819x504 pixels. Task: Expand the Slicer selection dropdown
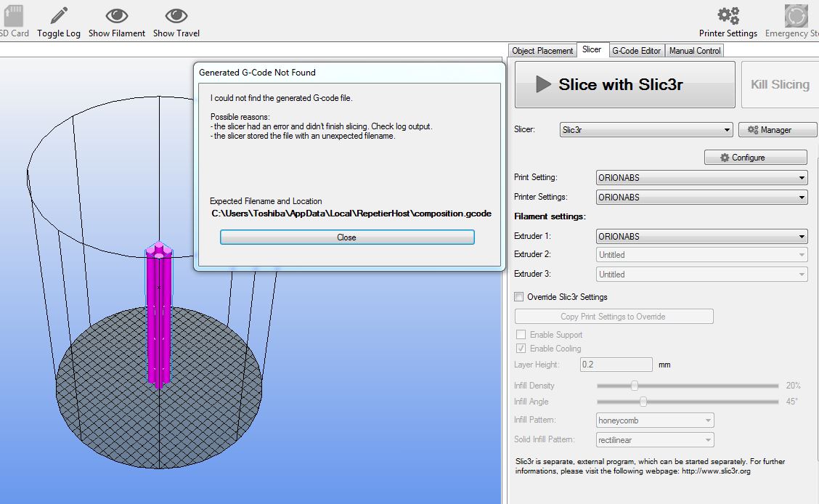coord(646,130)
